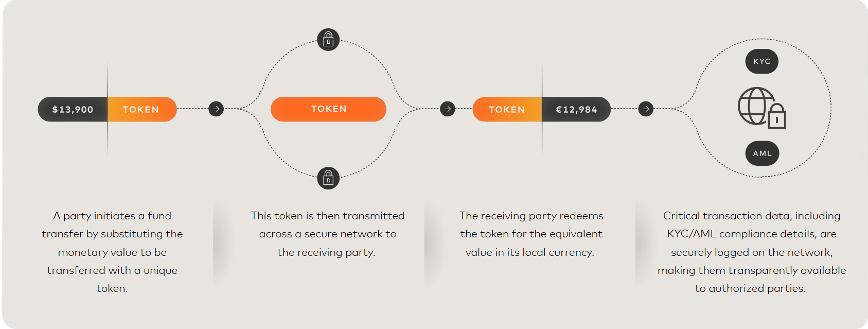Click the "Critical transaction data" paragraph
The height and width of the screenshot is (329, 868).
tap(751, 252)
